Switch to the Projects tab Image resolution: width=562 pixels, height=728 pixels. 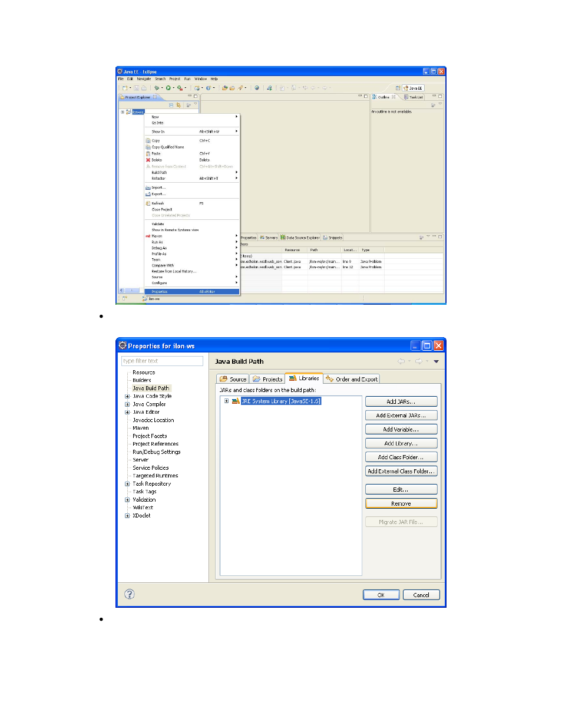[267, 379]
